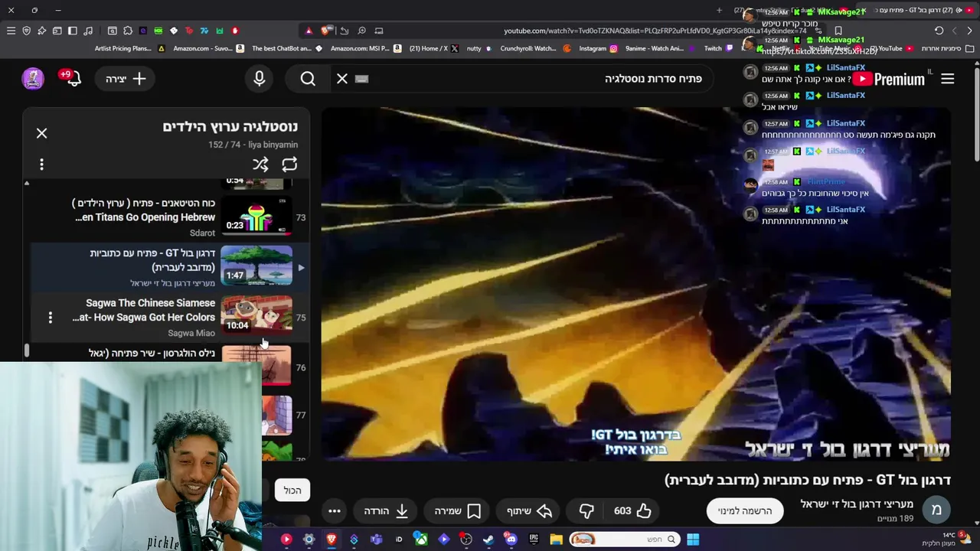Start voice search with microphone icon
980x551 pixels.
[x=259, y=79]
